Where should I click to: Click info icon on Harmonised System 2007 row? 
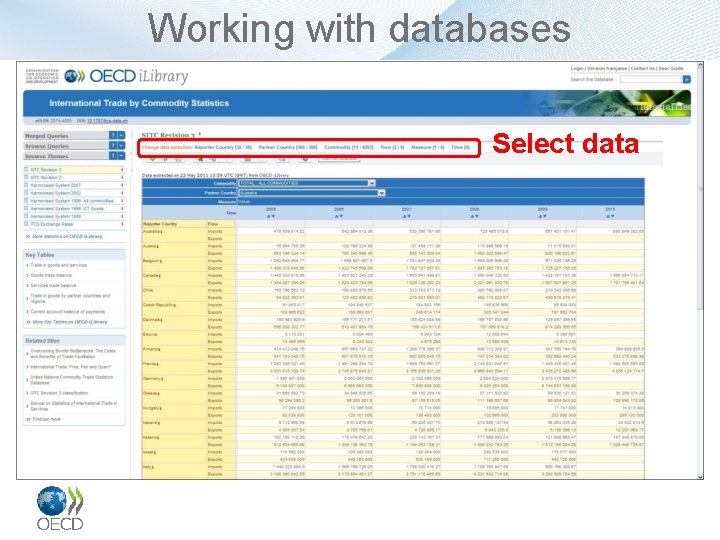(x=122, y=186)
